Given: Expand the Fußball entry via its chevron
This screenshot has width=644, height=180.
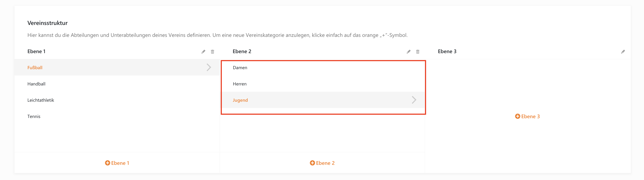Looking at the screenshot, I should tap(209, 67).
